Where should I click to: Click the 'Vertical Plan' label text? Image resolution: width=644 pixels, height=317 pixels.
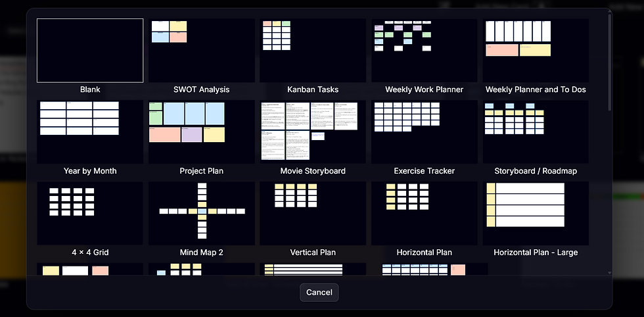(313, 252)
